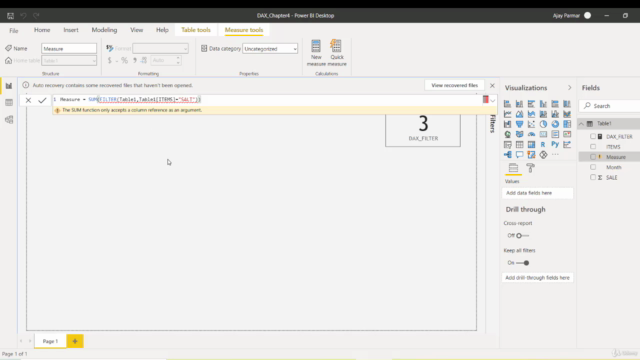Check the DAX_FILTER field checkbox

click(x=593, y=136)
